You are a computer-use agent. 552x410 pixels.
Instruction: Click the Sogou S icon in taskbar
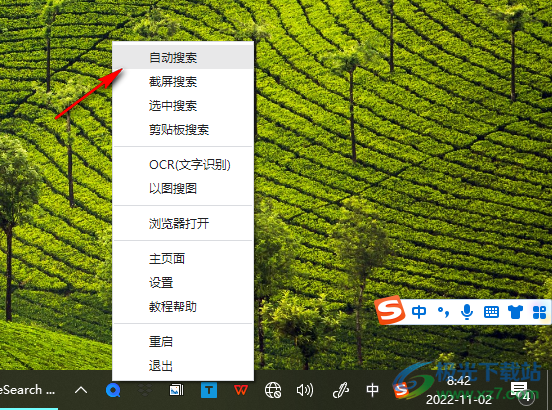point(401,390)
